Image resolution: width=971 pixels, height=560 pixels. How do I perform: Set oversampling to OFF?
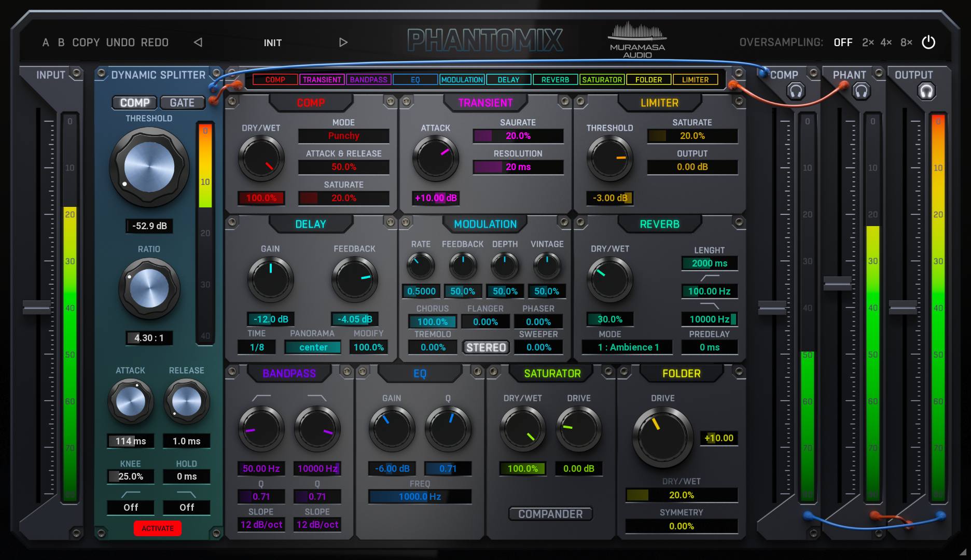click(843, 43)
